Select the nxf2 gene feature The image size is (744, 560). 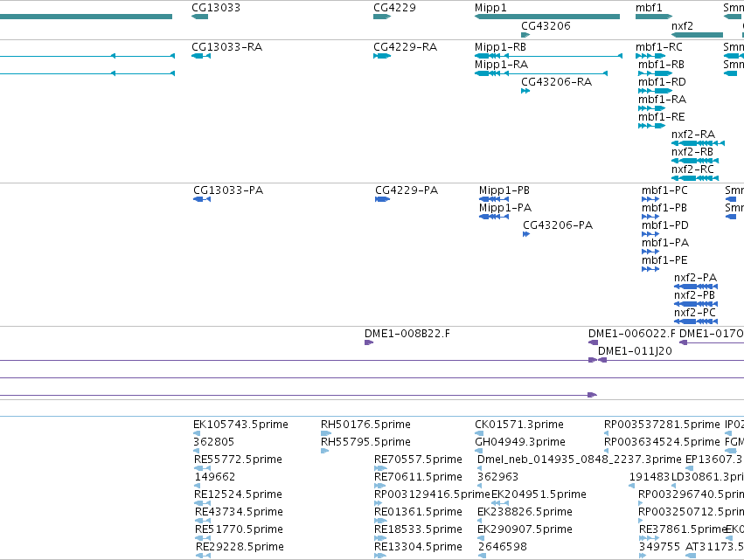[x=697, y=35]
